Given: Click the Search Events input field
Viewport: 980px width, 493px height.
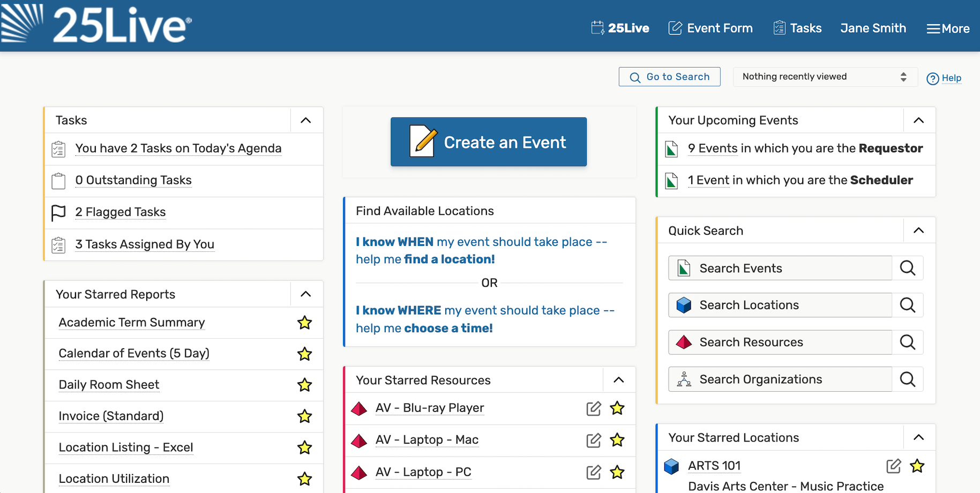Looking at the screenshot, I should 780,268.
